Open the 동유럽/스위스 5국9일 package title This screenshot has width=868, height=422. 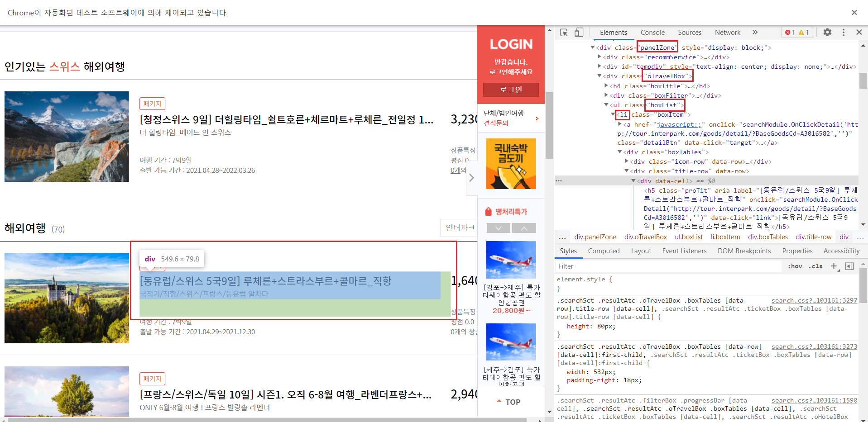click(x=266, y=281)
